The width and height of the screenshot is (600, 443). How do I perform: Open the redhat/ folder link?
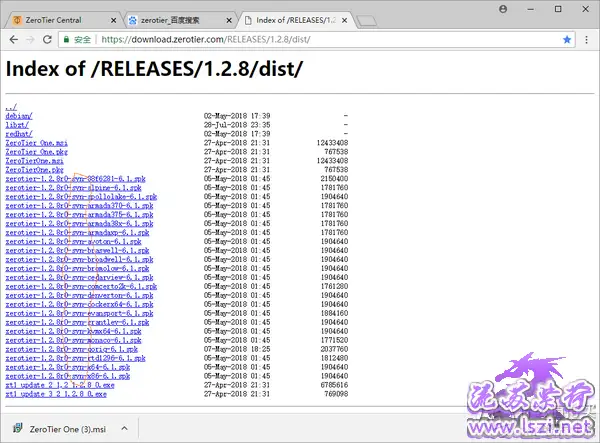point(19,134)
